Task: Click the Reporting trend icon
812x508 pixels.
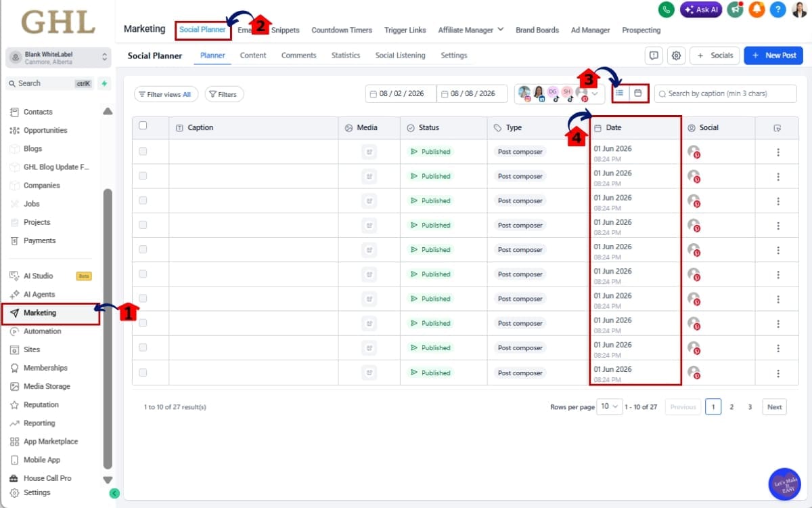Action: pos(14,423)
